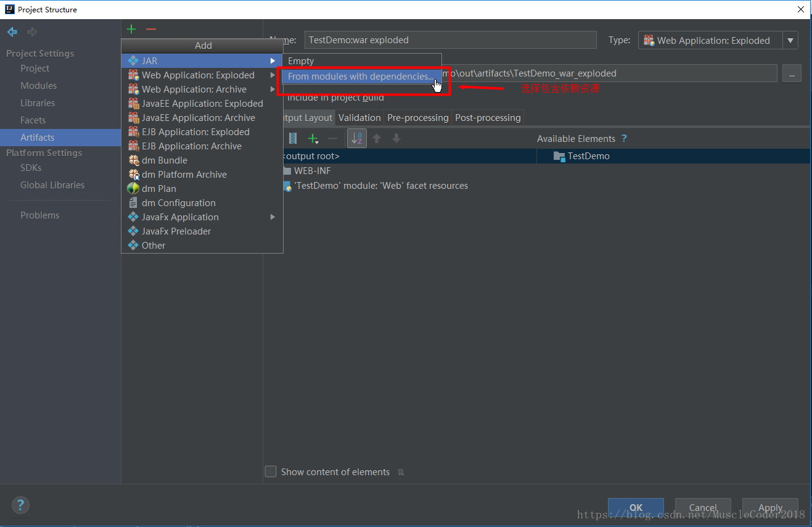The image size is (812, 527).
Task: Click the red minus Remove artifact icon
Action: (x=151, y=30)
